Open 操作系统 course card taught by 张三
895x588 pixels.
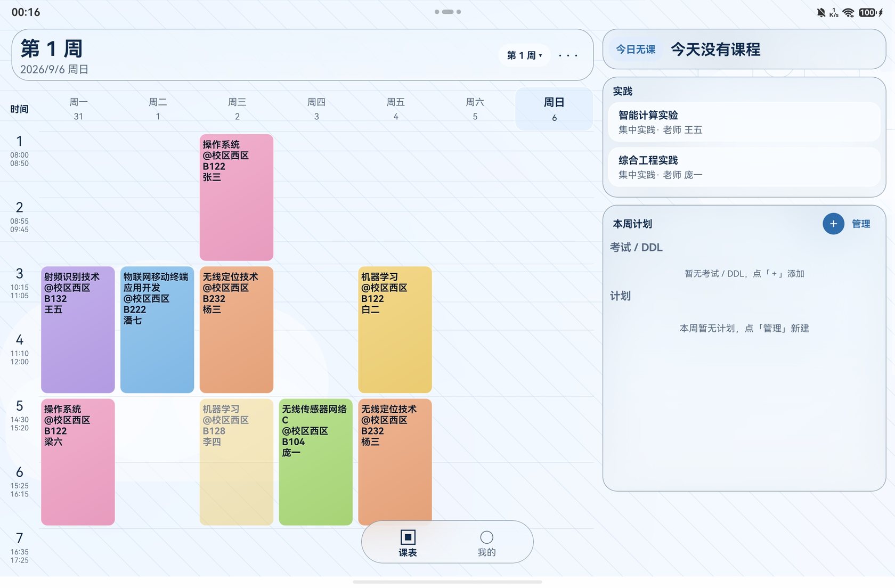tap(237, 198)
